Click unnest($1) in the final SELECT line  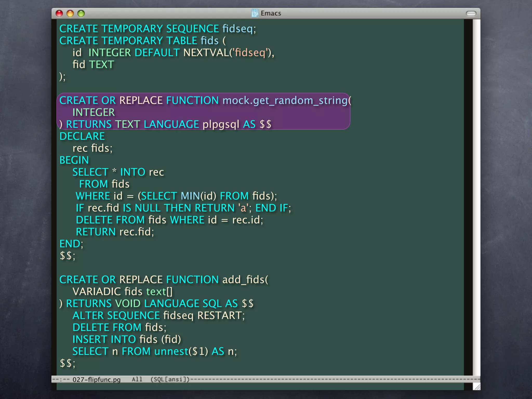coord(181,351)
